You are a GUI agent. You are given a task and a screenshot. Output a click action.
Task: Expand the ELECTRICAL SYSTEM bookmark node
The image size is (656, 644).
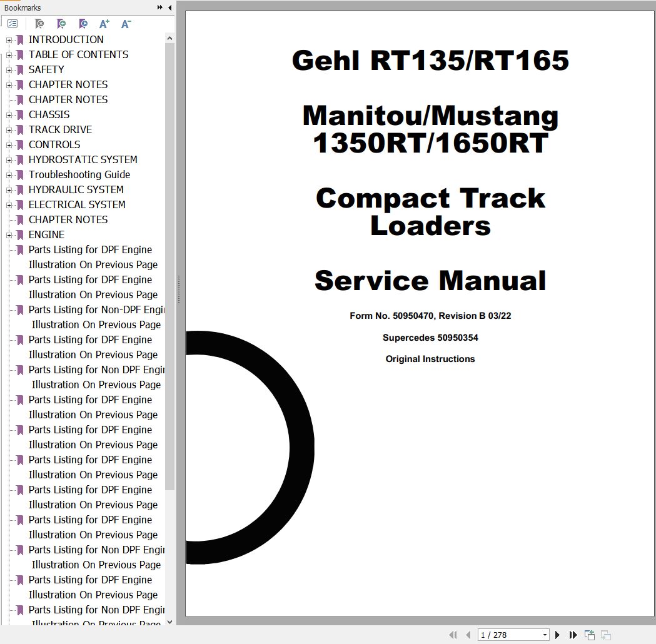(x=9, y=205)
